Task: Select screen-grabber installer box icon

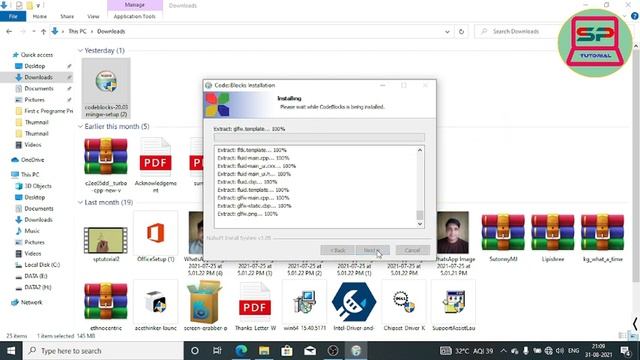Action: (205, 305)
